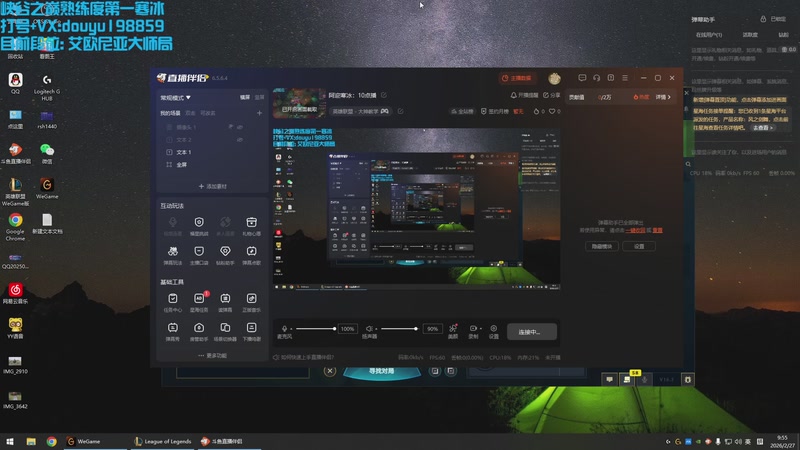Open the 房管助手 room manager tool

[x=199, y=331]
